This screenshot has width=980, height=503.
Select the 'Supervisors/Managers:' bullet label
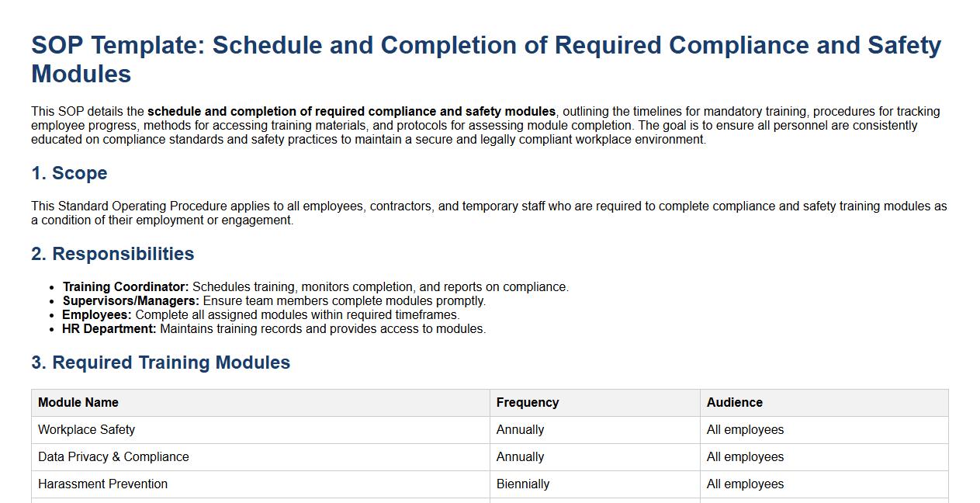[x=131, y=301]
